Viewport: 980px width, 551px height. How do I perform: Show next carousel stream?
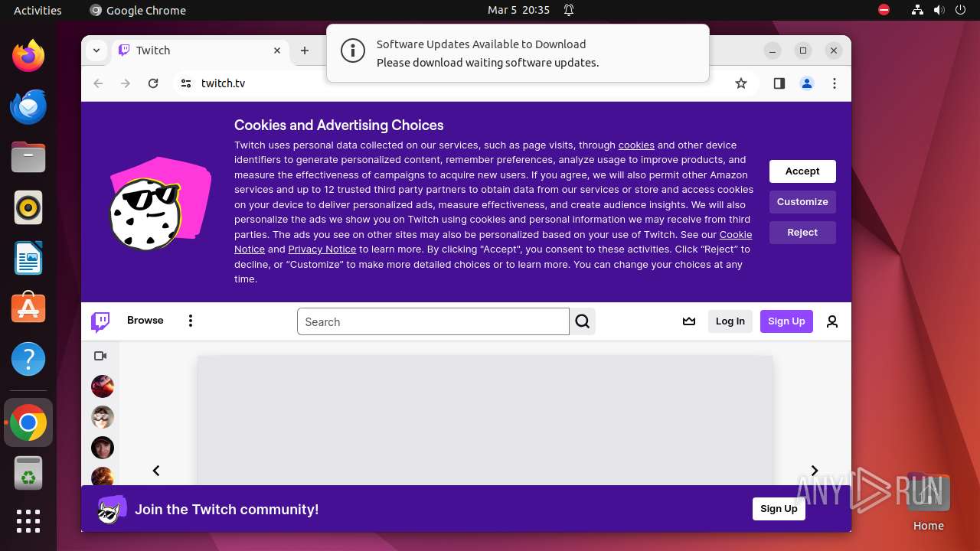(x=815, y=471)
